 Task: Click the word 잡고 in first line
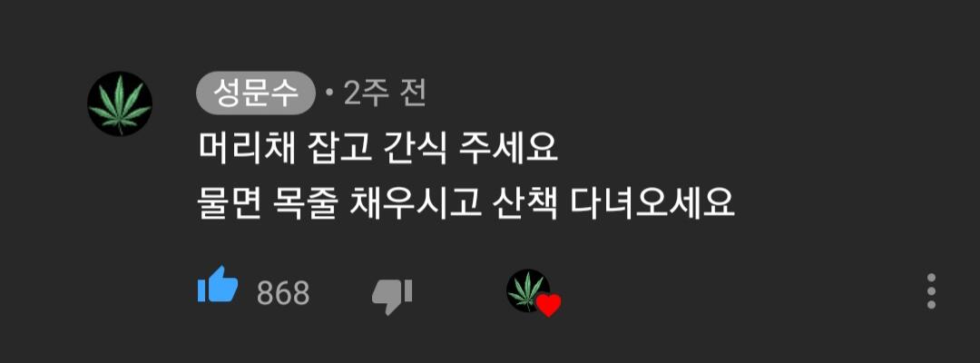[x=342, y=150]
